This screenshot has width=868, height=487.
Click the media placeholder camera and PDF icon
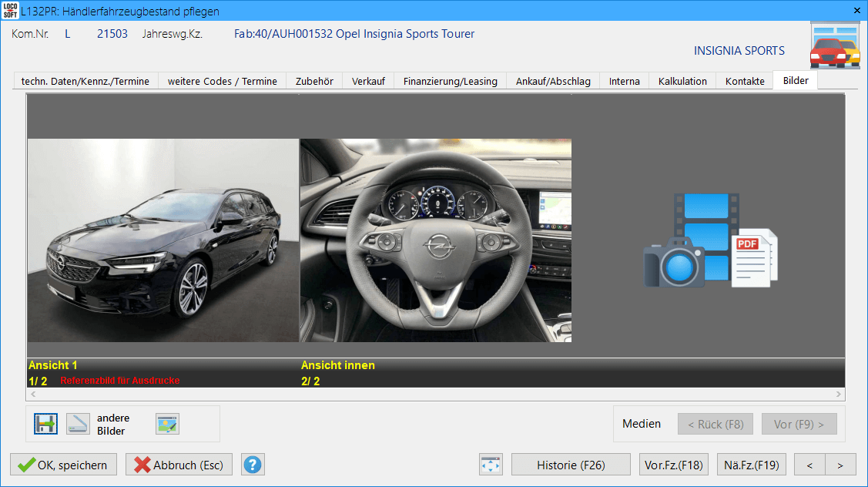pos(710,240)
